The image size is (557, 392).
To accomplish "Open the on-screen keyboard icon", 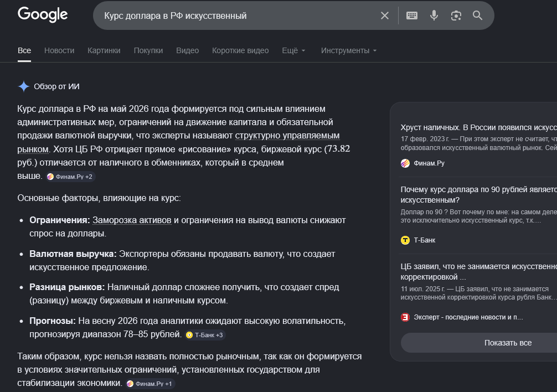I will pos(412,16).
